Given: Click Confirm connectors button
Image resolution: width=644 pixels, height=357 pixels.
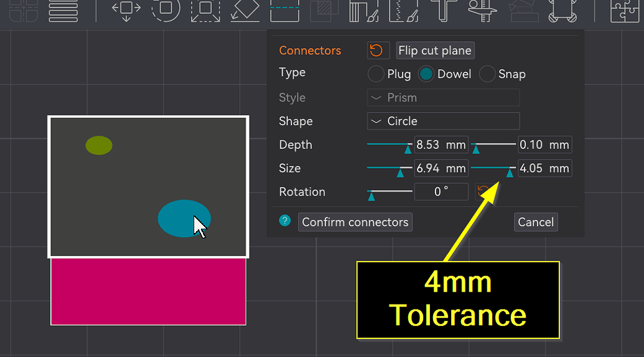Looking at the screenshot, I should click(355, 222).
